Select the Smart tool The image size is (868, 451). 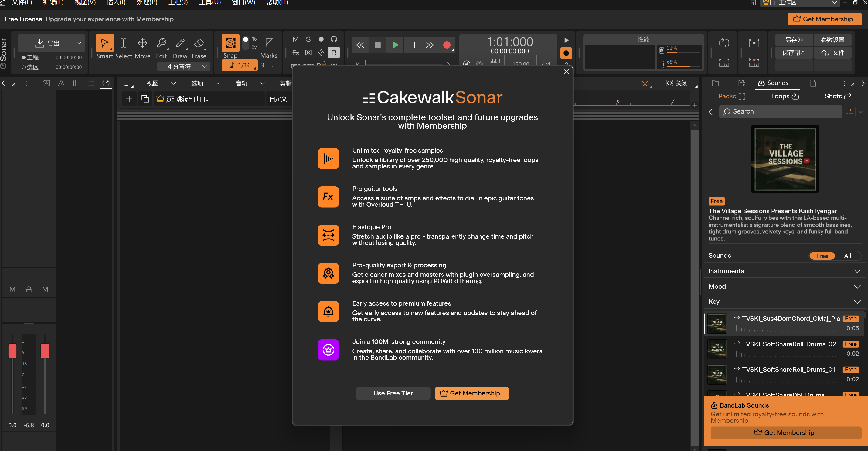point(104,43)
